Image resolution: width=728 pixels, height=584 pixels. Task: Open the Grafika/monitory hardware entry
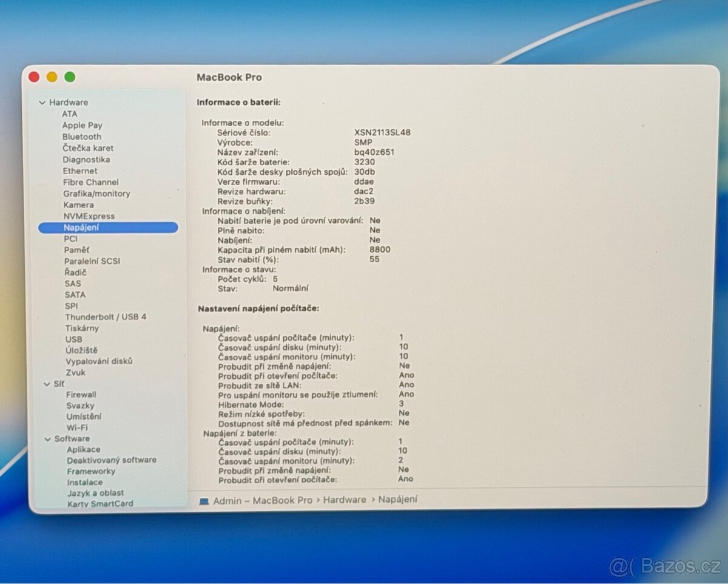(x=96, y=194)
